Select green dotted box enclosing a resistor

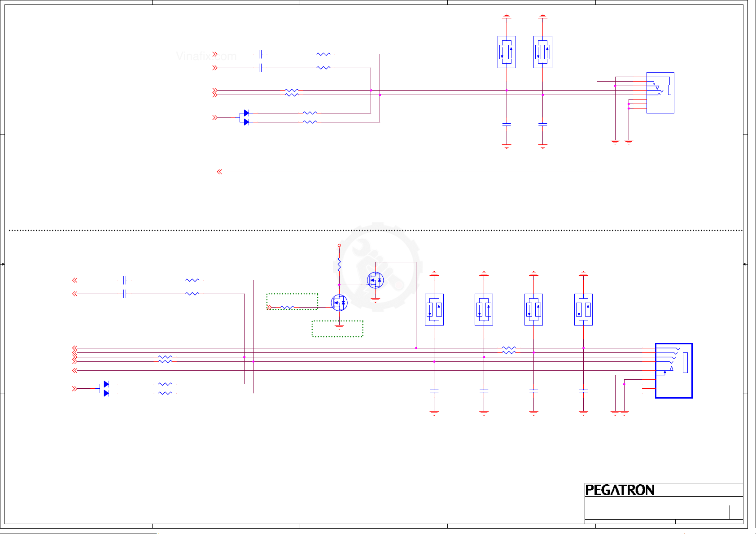(292, 301)
